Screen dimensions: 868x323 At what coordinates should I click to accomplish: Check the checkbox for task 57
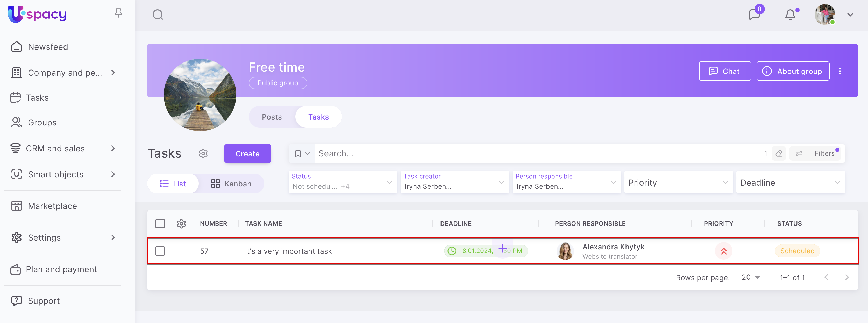[160, 251]
